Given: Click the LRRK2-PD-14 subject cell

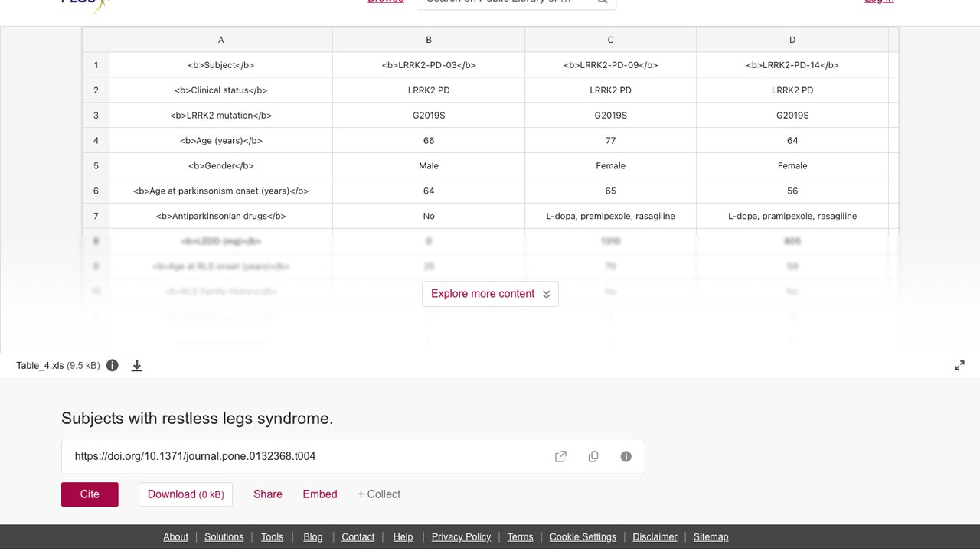Looking at the screenshot, I should [792, 65].
